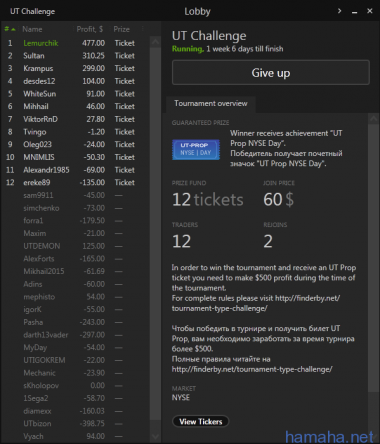Open the View Tickers button
The width and height of the screenshot is (380, 444).
coord(201,421)
